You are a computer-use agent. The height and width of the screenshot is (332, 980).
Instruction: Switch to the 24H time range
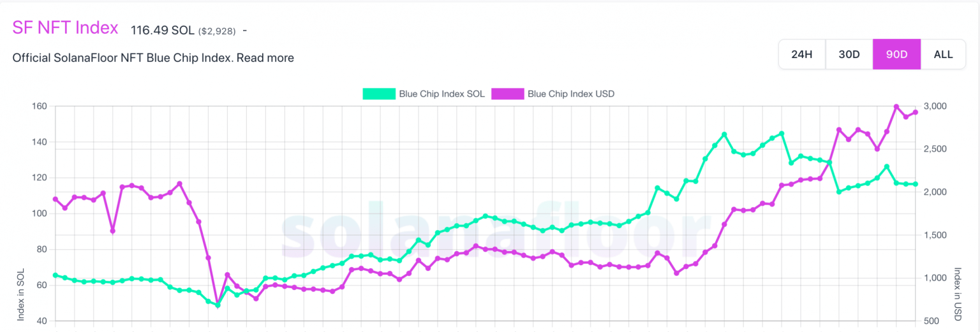801,54
